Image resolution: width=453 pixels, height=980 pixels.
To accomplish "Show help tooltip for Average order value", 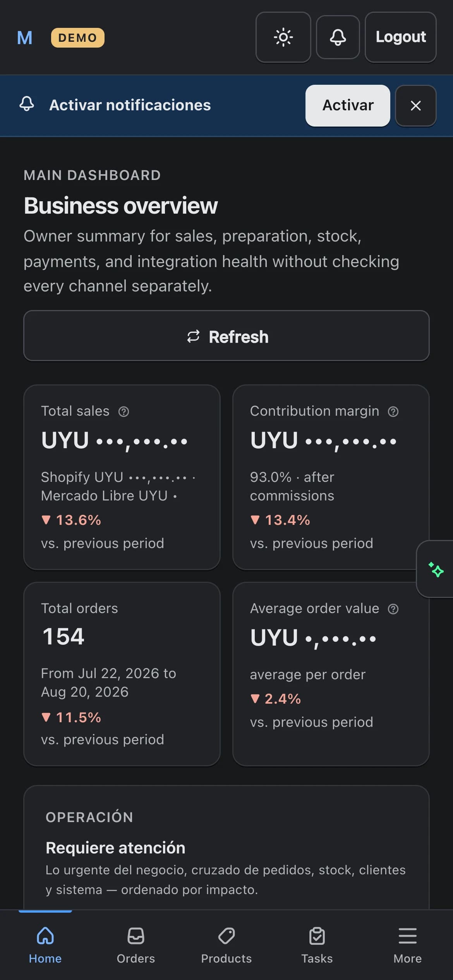I will click(x=393, y=609).
